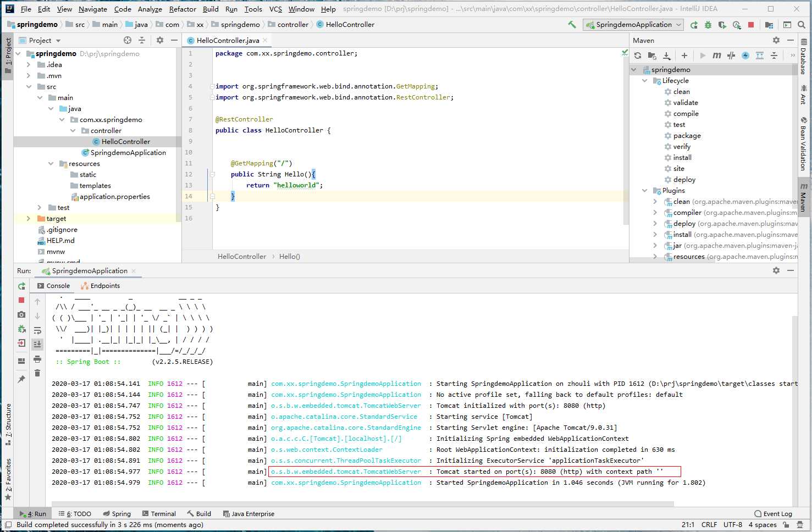Reimport all Maven projects icon
The width and height of the screenshot is (812, 532).
[638, 56]
